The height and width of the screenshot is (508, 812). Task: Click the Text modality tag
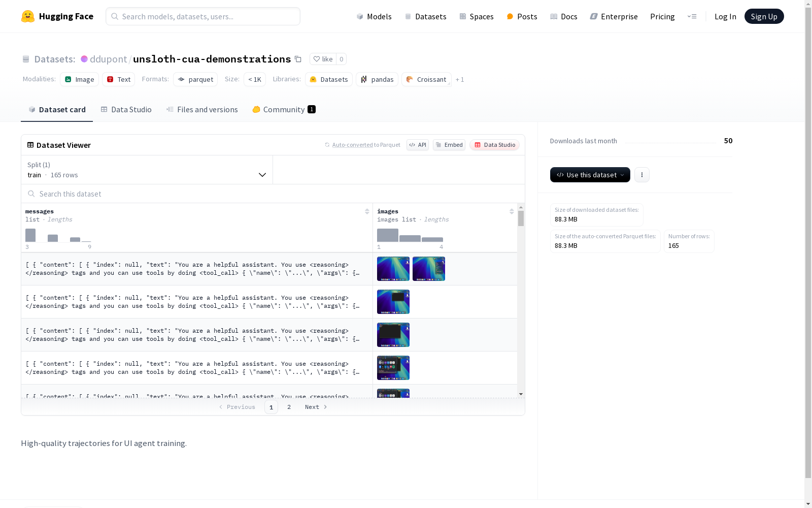pos(119,79)
